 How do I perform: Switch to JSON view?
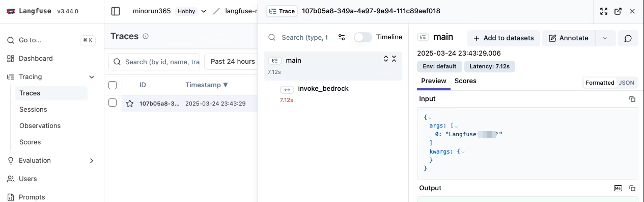pyautogui.click(x=626, y=83)
